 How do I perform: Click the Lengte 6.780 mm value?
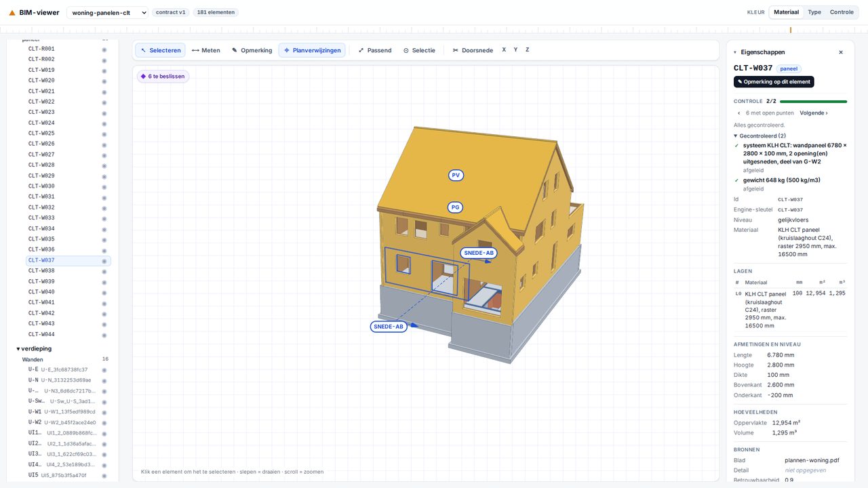(x=781, y=355)
